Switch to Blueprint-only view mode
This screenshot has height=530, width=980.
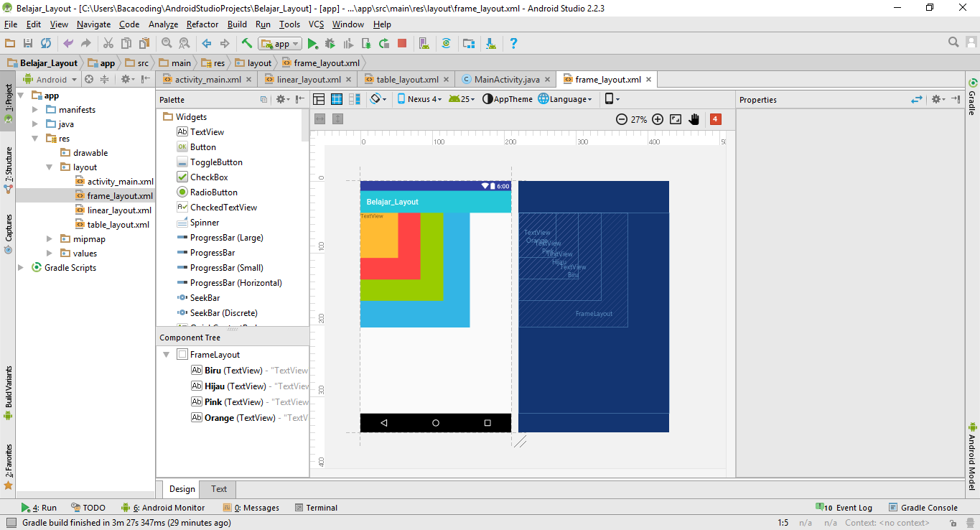click(x=336, y=99)
